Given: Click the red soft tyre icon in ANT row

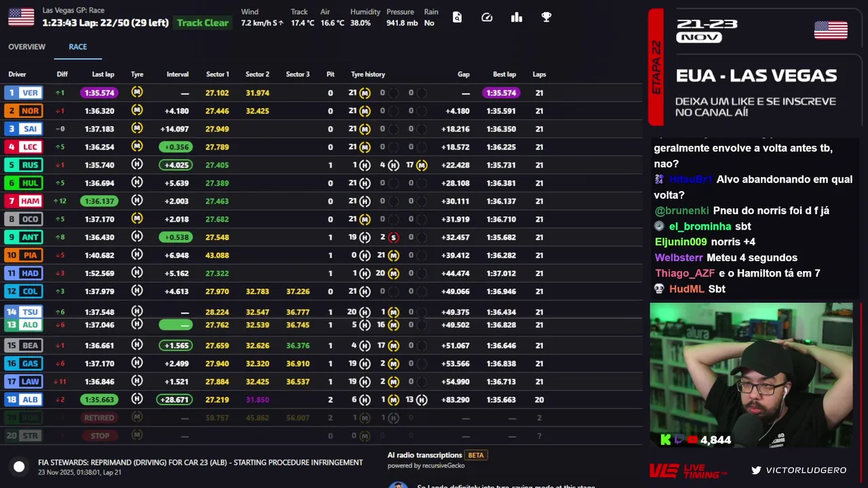Looking at the screenshot, I should point(393,237).
